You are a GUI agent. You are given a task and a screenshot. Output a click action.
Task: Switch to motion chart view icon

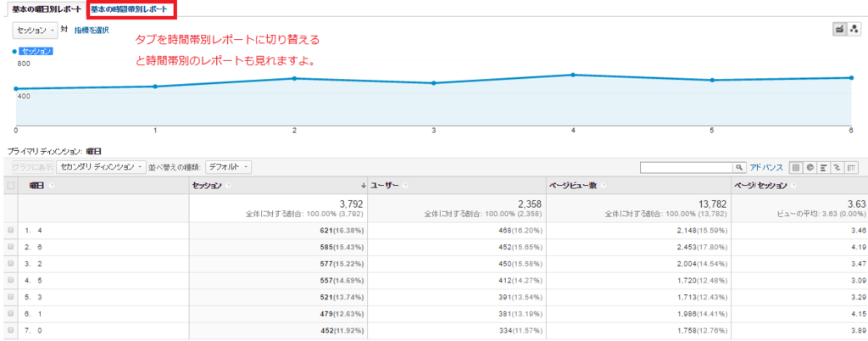pos(853,31)
